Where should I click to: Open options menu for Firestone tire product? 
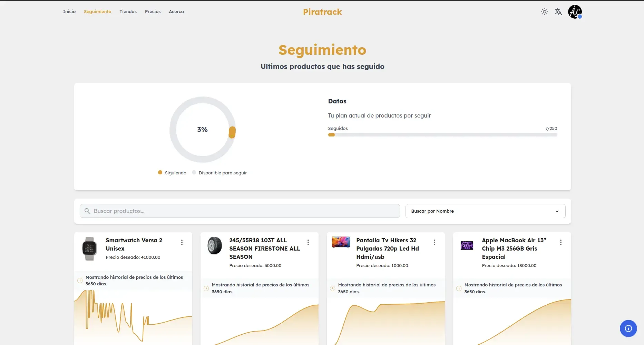308,242
